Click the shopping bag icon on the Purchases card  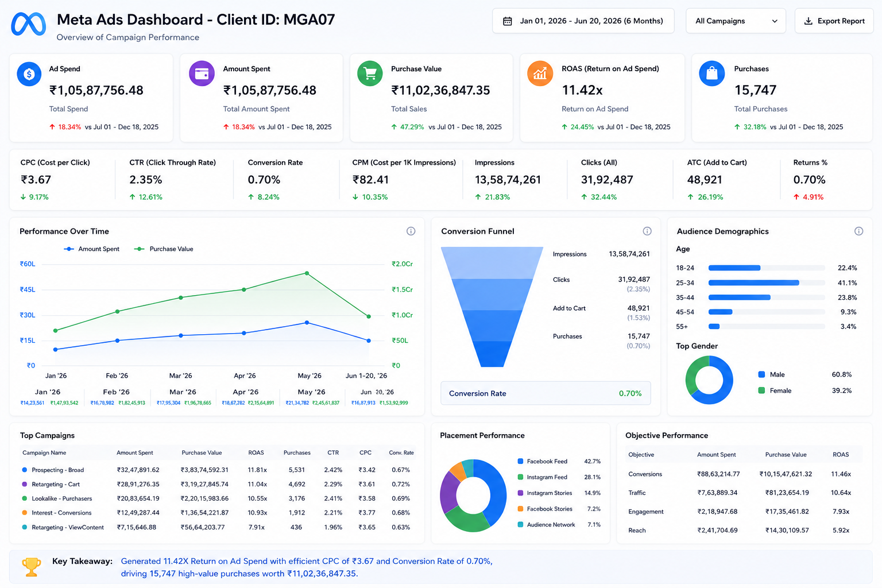712,73
